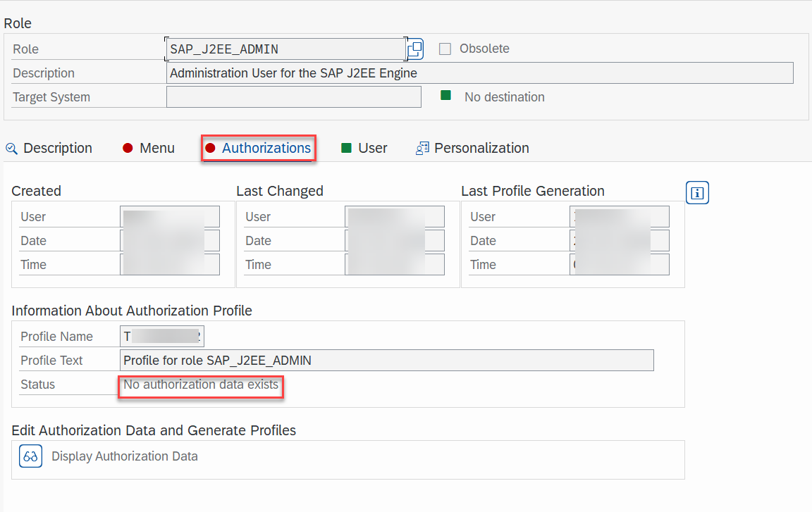Click the 'Target System' label
Viewport: 812px width, 512px height.
51,96
